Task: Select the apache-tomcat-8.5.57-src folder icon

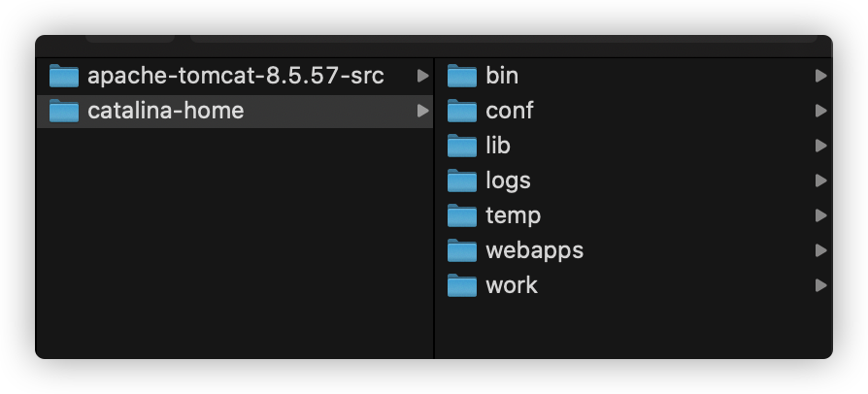Action: point(64,76)
